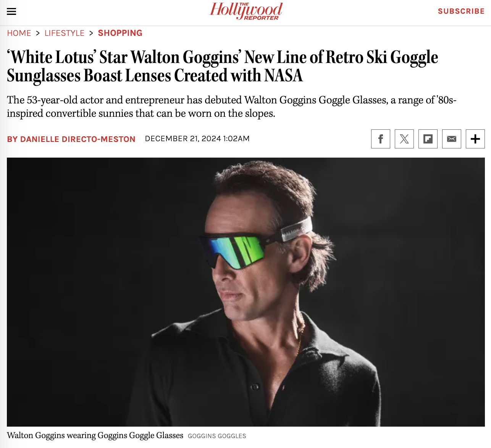Image resolution: width=491 pixels, height=448 pixels.
Task: Share article on X
Action: [404, 139]
